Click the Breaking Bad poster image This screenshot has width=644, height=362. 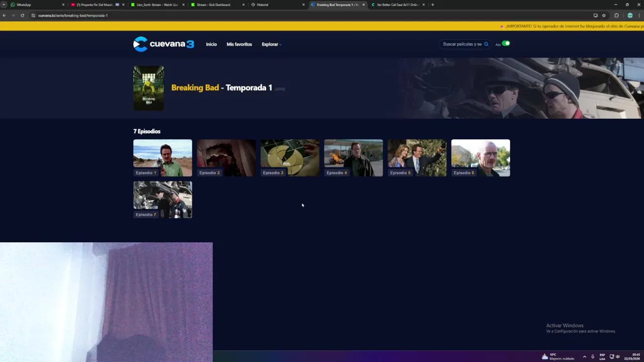pos(148,88)
